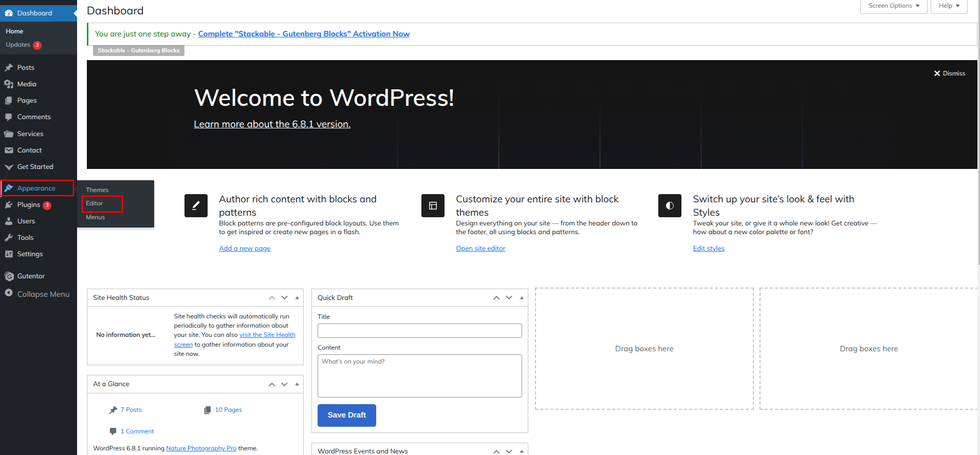This screenshot has height=455, width=980.
Task: Open the Nature Photography Pro theme link
Action: click(201, 448)
